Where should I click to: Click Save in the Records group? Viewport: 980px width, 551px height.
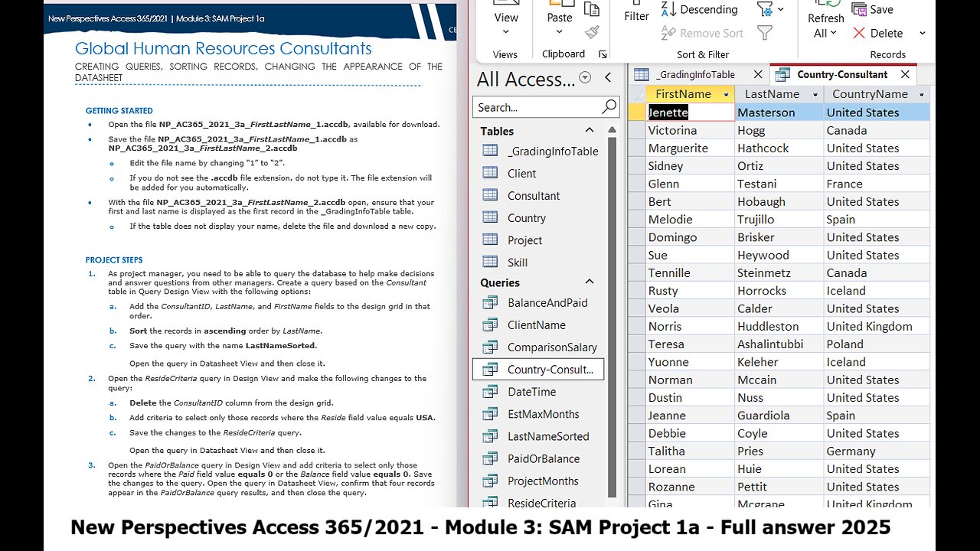[873, 9]
